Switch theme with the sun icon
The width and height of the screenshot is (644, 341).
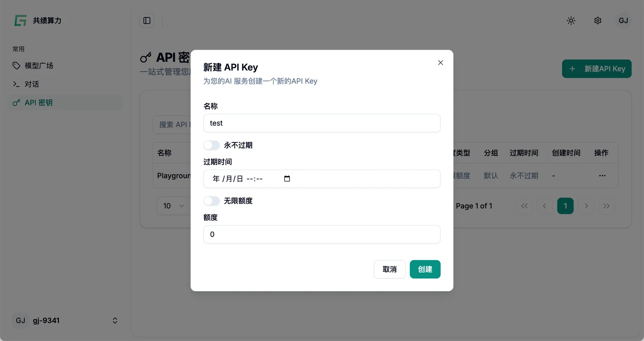tap(571, 21)
